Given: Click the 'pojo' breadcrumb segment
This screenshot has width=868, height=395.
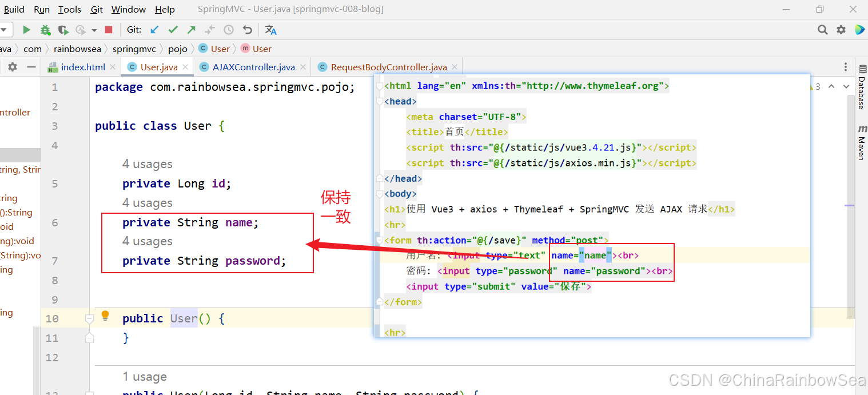Looking at the screenshot, I should coord(178,49).
